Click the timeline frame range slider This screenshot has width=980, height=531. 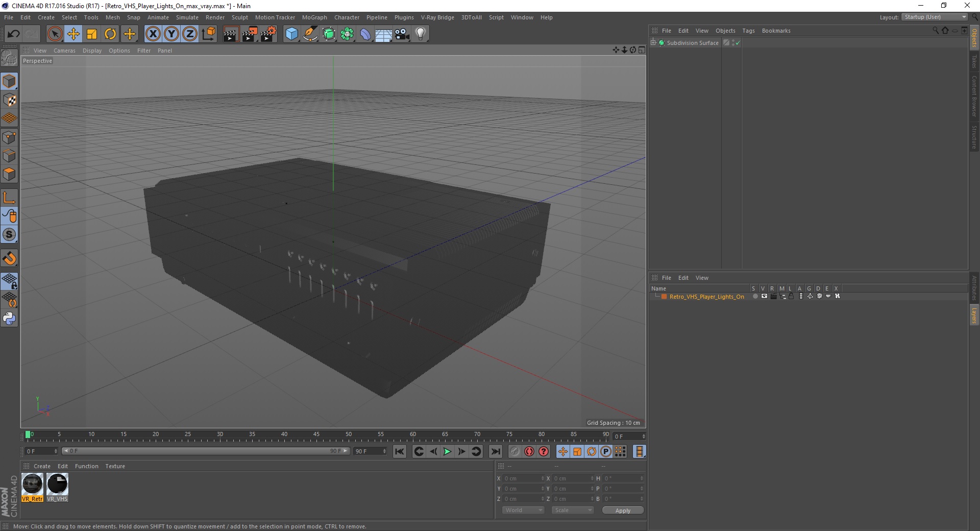[x=205, y=451]
